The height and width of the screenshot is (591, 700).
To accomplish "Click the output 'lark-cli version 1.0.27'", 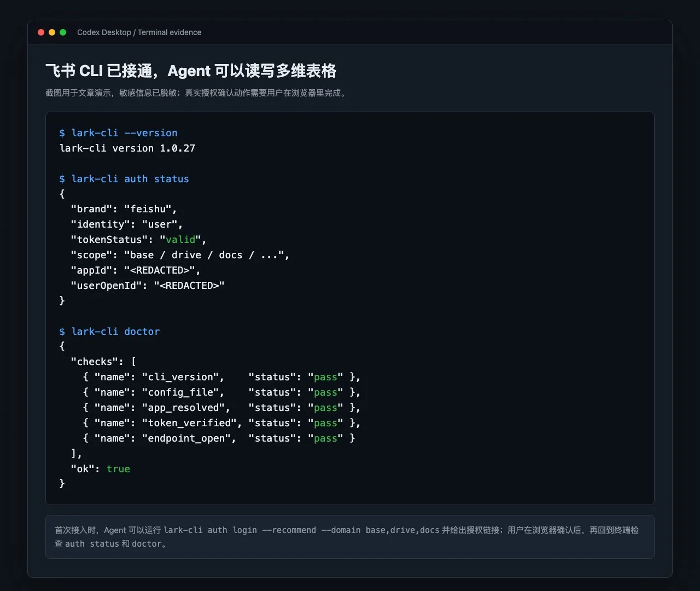I will tap(127, 148).
